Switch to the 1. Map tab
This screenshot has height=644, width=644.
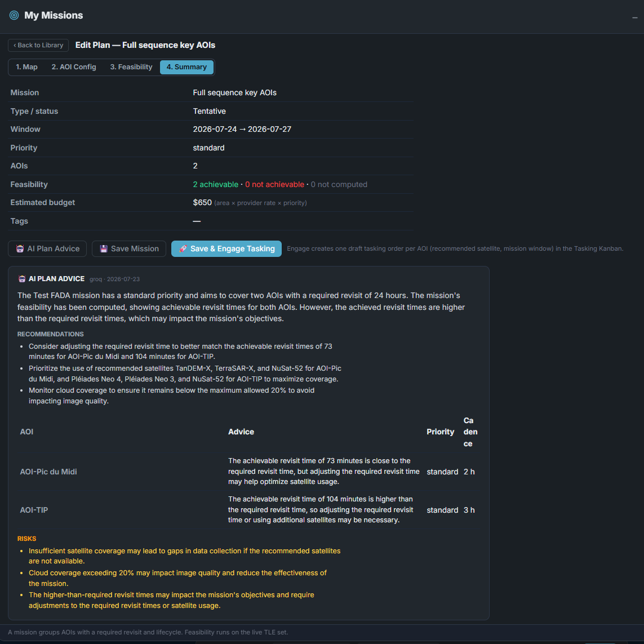(26, 67)
